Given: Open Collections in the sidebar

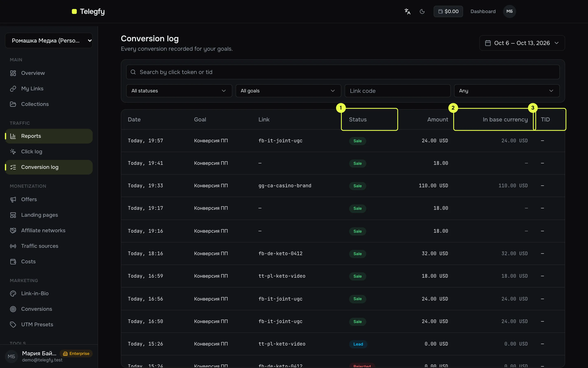Looking at the screenshot, I should (49, 104).
